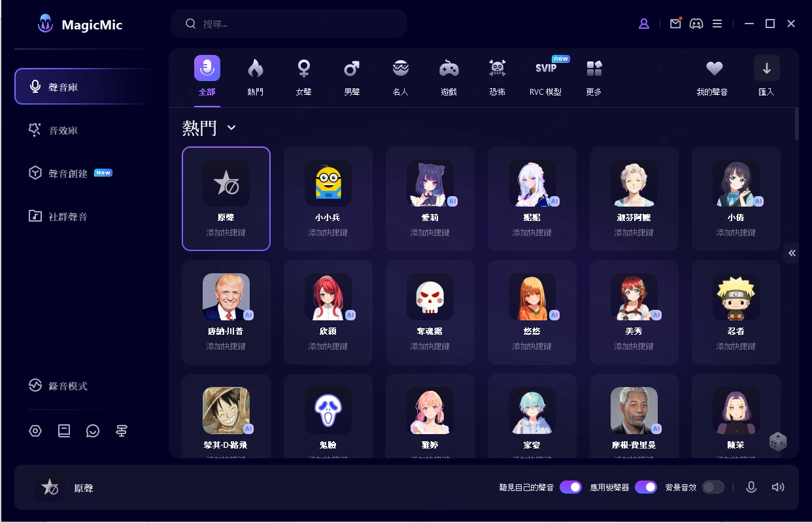This screenshot has height=523, width=812.
Task: Collapse the right side panel chevron
Action: (792, 253)
